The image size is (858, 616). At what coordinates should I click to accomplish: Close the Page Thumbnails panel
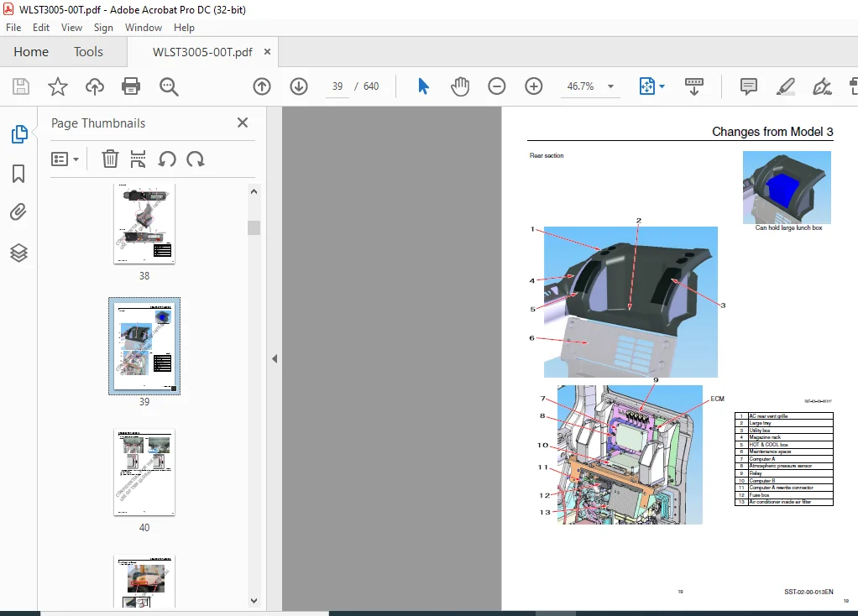(243, 123)
